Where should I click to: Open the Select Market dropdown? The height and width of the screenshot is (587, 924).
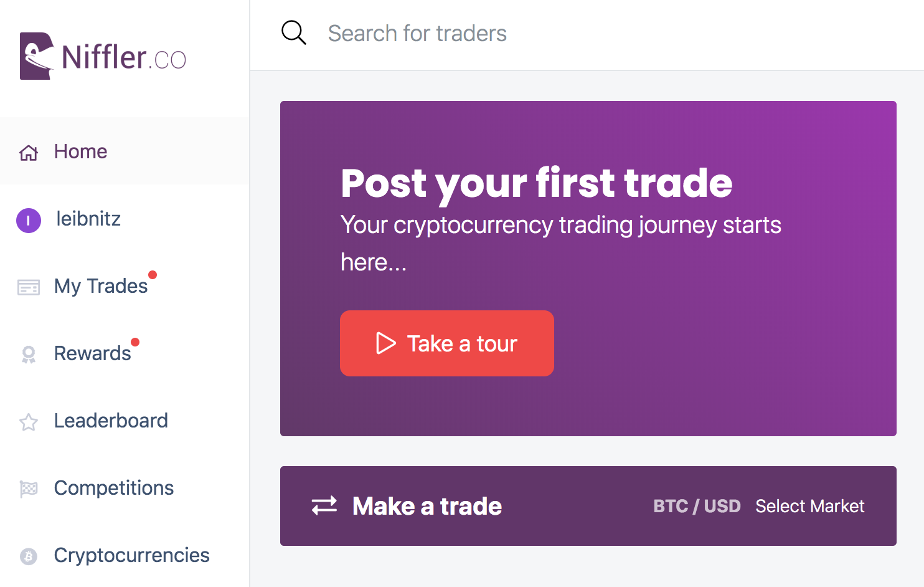(809, 506)
